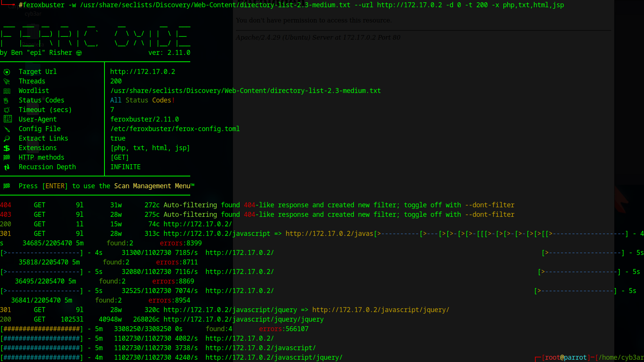The width and height of the screenshot is (644, 362).
Task: Click the magnifier icon beside Extract Links
Action: (x=7, y=139)
